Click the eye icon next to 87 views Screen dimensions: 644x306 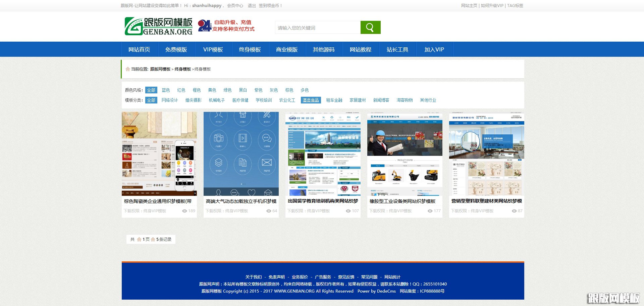pos(513,211)
